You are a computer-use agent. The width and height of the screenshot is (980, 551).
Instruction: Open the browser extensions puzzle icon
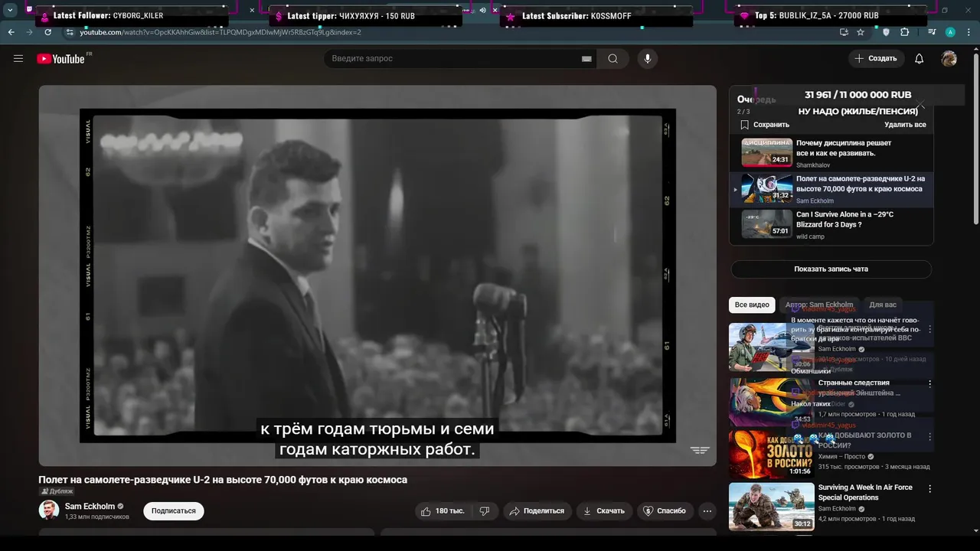click(905, 32)
